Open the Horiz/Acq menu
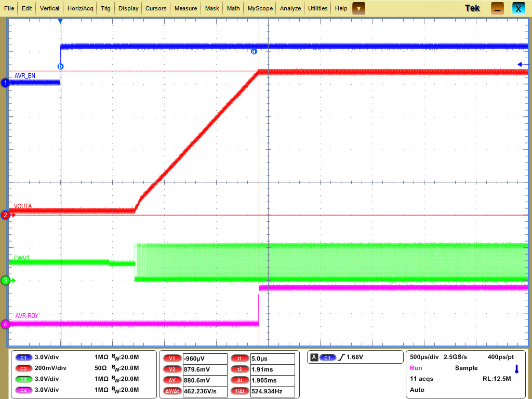This screenshot has height=399, width=532. (x=79, y=8)
